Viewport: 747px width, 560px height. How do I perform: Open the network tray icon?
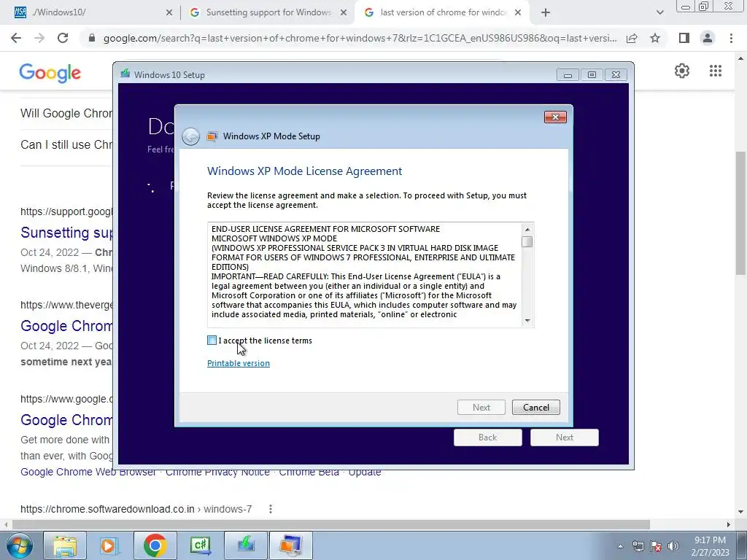638,546
